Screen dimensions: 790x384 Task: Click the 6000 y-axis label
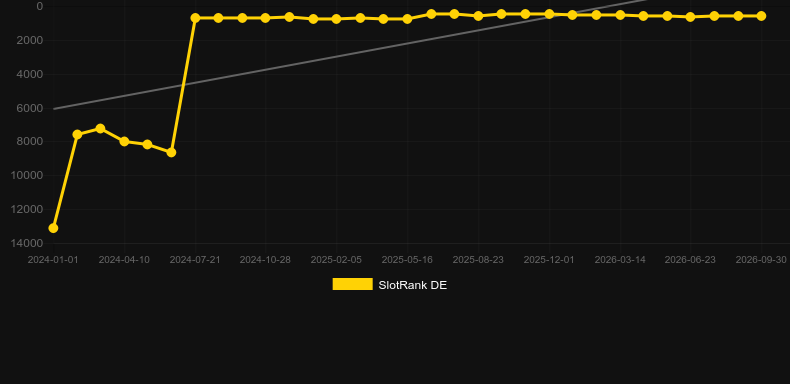click(x=30, y=108)
